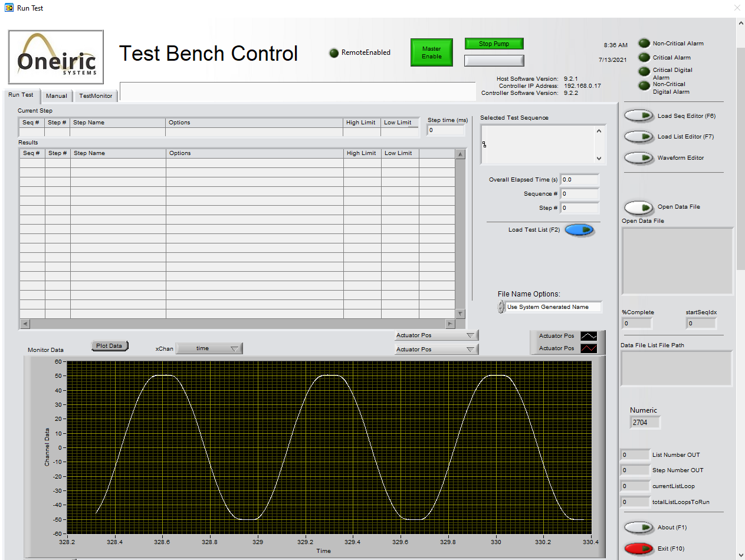Click Seq # header in Results table

tap(32, 153)
